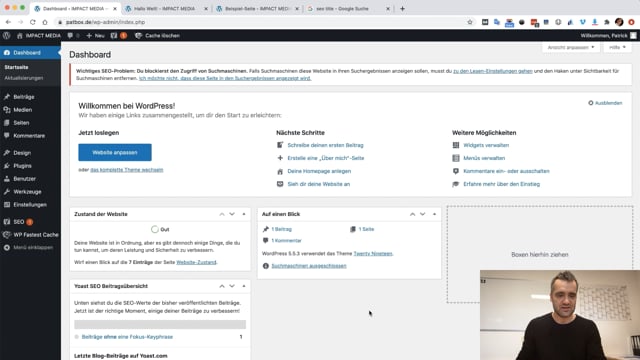
Task: Open IMPACT MEDIA site menu in admin bar
Action: pos(39,36)
